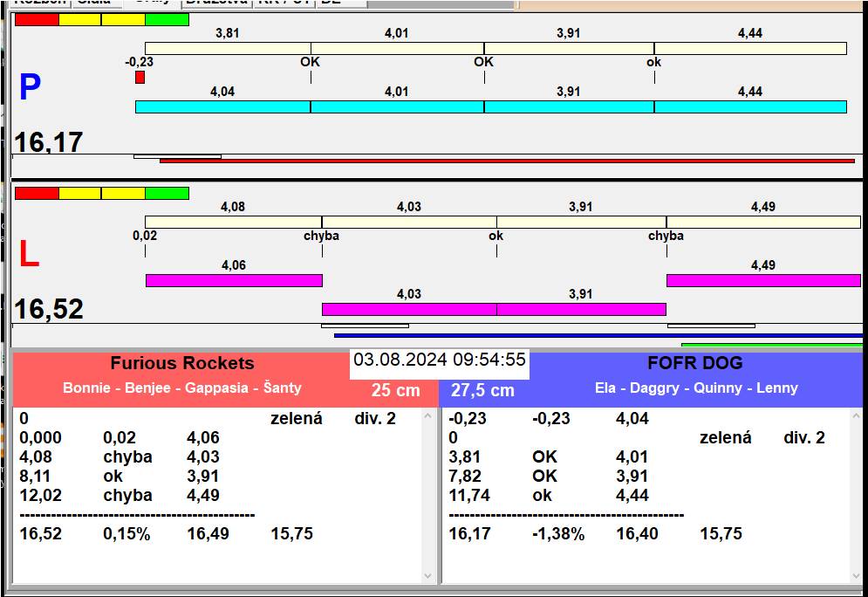Click the green start light in lane P
Viewport: 868px width, 597px height.
click(167, 19)
